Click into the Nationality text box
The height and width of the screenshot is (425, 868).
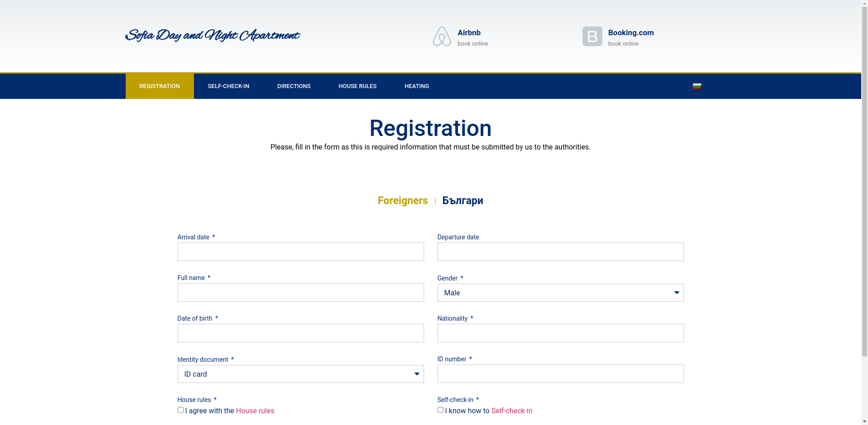coord(560,333)
